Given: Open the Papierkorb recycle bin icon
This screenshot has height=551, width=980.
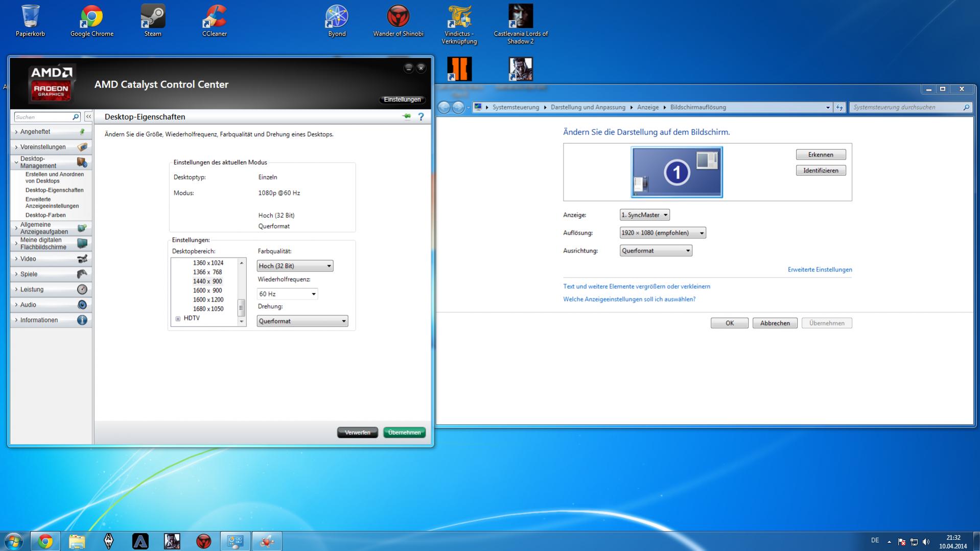Looking at the screenshot, I should click(30, 21).
